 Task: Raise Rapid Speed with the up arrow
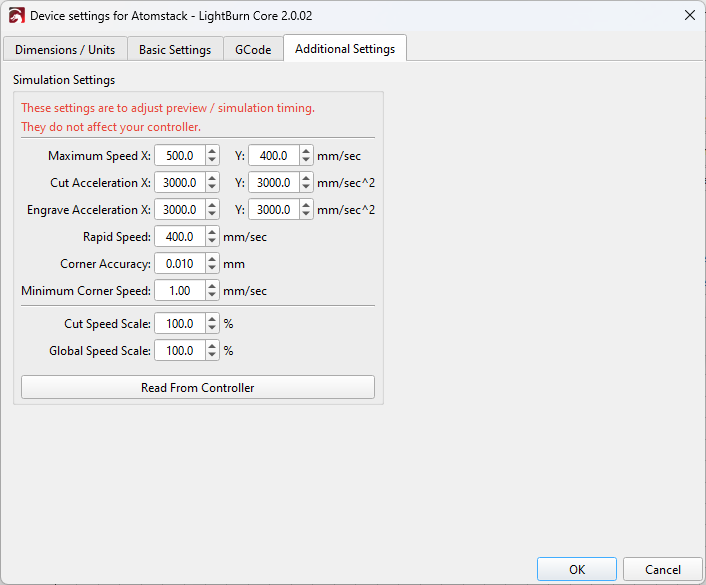click(212, 232)
